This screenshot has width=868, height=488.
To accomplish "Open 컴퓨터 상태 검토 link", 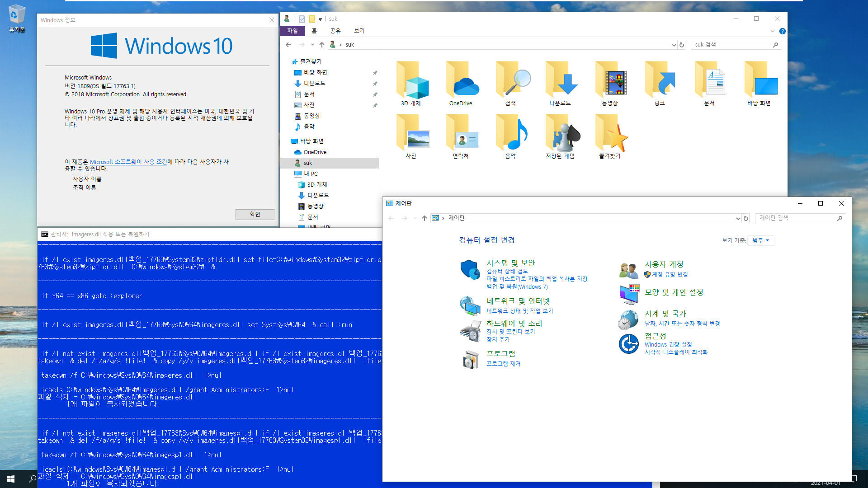I will point(507,271).
